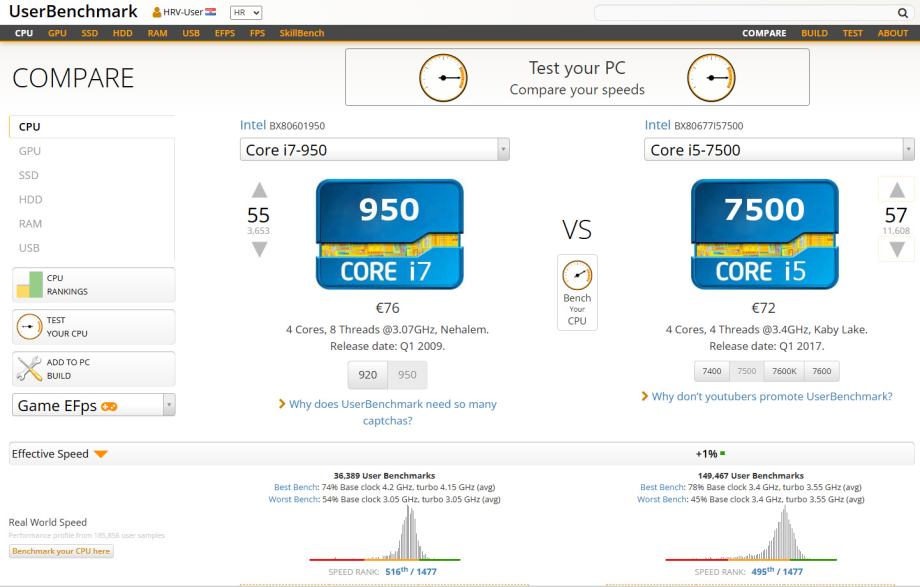Click the HRV-User profile icon

tap(157, 12)
